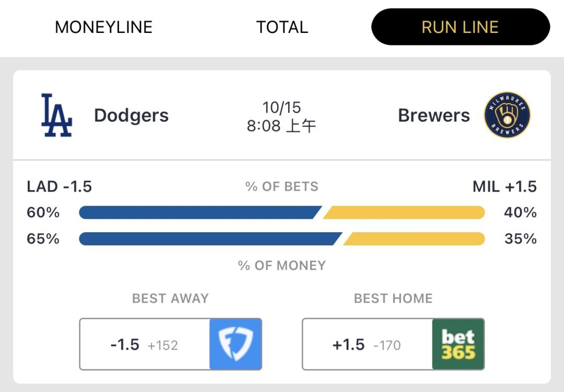Select the Dodgers team name
This screenshot has width=564, height=392.
(x=131, y=115)
